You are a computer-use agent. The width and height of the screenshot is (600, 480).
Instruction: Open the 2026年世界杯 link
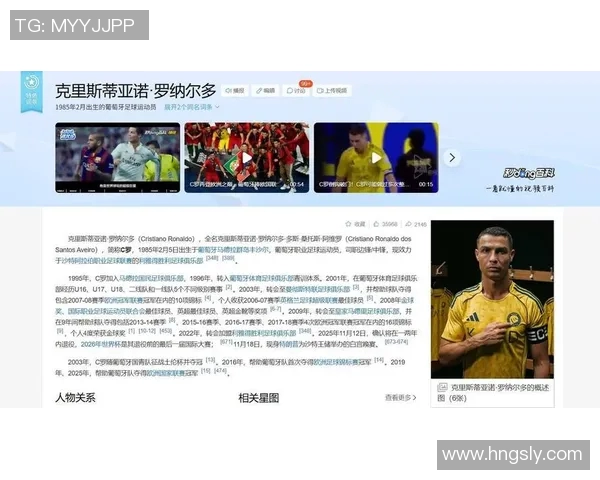[100, 344]
